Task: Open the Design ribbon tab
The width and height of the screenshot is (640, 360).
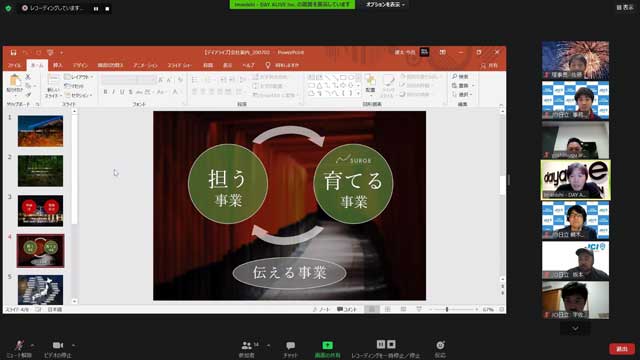Action: 80,65
